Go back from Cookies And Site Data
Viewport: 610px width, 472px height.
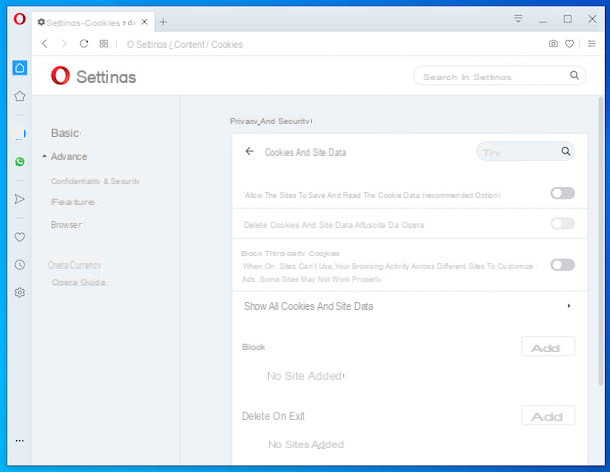(250, 151)
